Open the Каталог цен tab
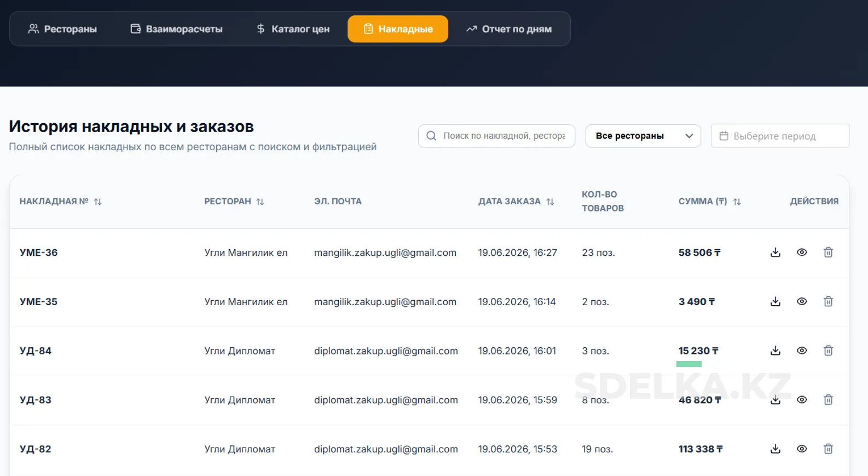This screenshot has width=868, height=476. [293, 29]
